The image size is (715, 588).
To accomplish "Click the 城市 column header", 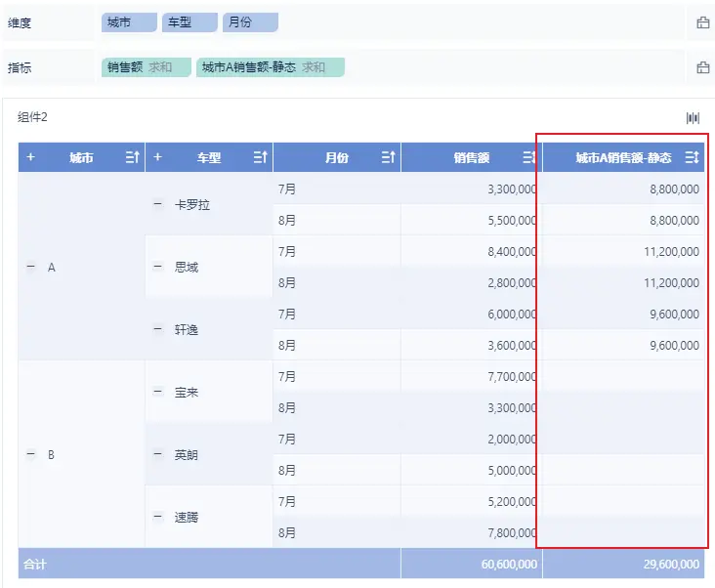I will pyautogui.click(x=82, y=157).
